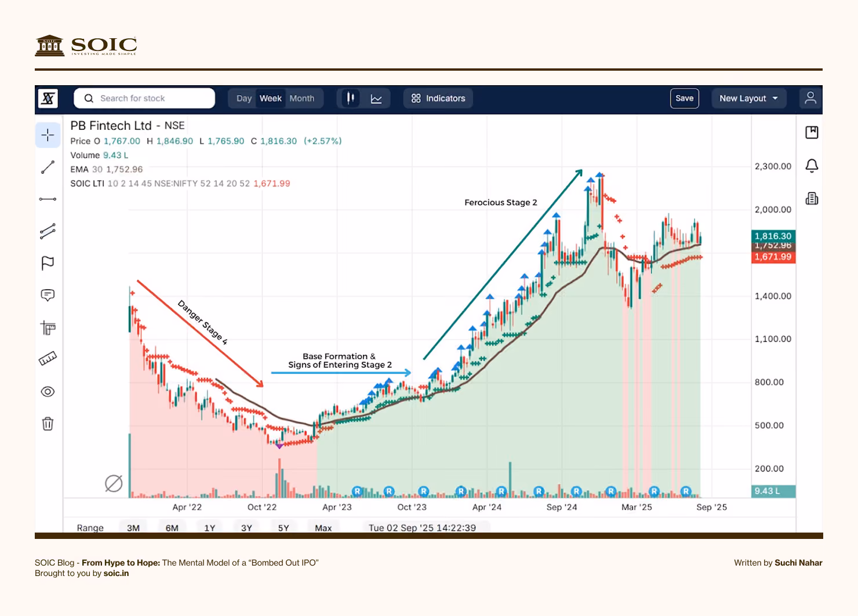The width and height of the screenshot is (858, 616).
Task: Focus the Search for stock field
Action: (144, 99)
